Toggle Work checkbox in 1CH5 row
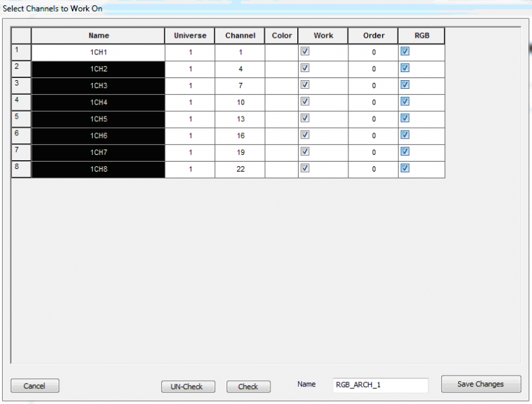Viewport: 532px width, 404px height. pos(305,118)
